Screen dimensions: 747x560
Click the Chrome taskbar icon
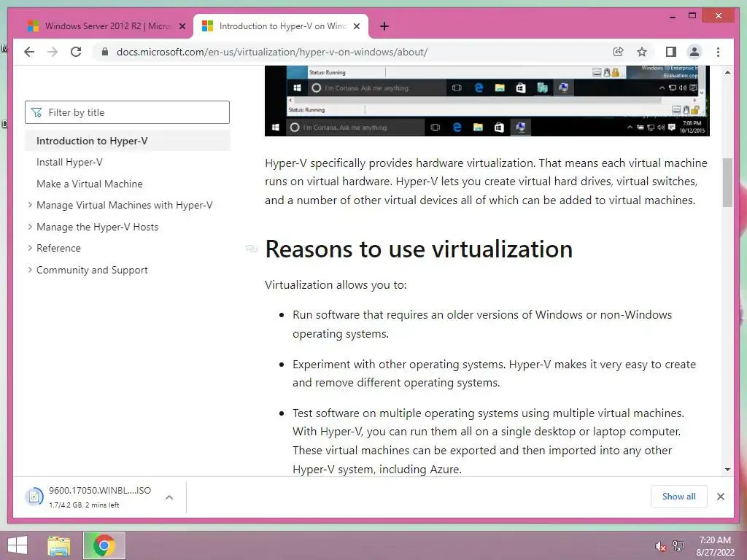coord(104,545)
